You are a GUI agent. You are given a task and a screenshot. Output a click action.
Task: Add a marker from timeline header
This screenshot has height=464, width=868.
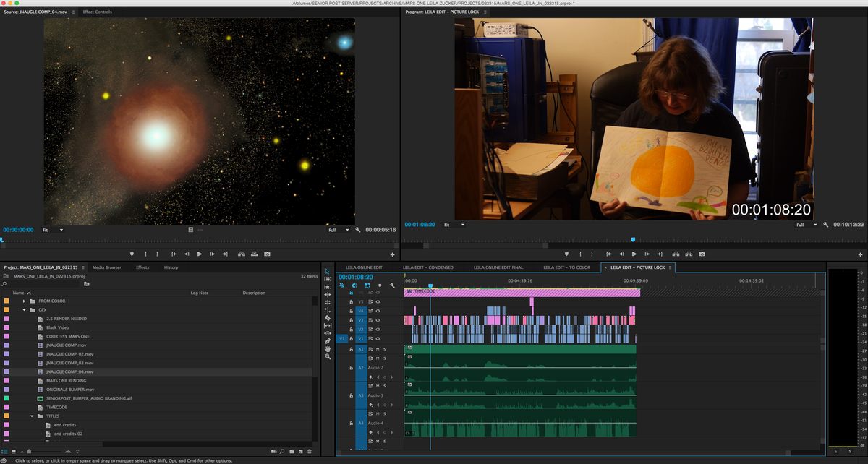[x=380, y=285]
